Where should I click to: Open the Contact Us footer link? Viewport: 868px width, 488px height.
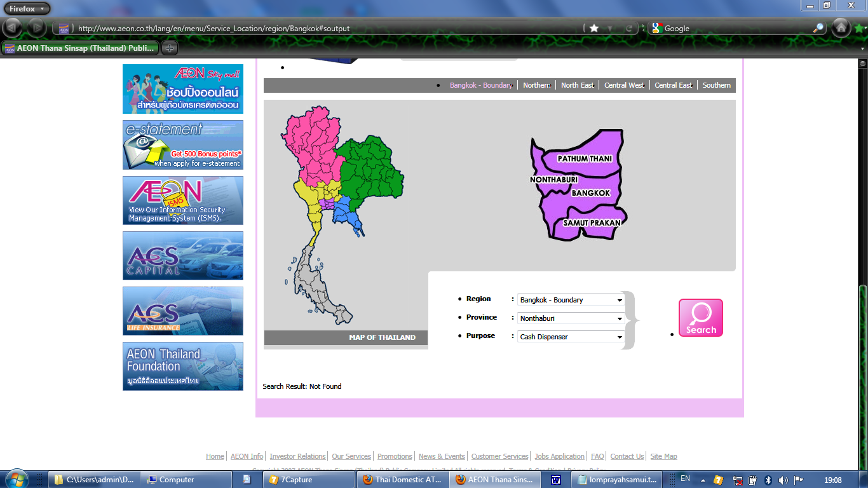[x=627, y=456]
